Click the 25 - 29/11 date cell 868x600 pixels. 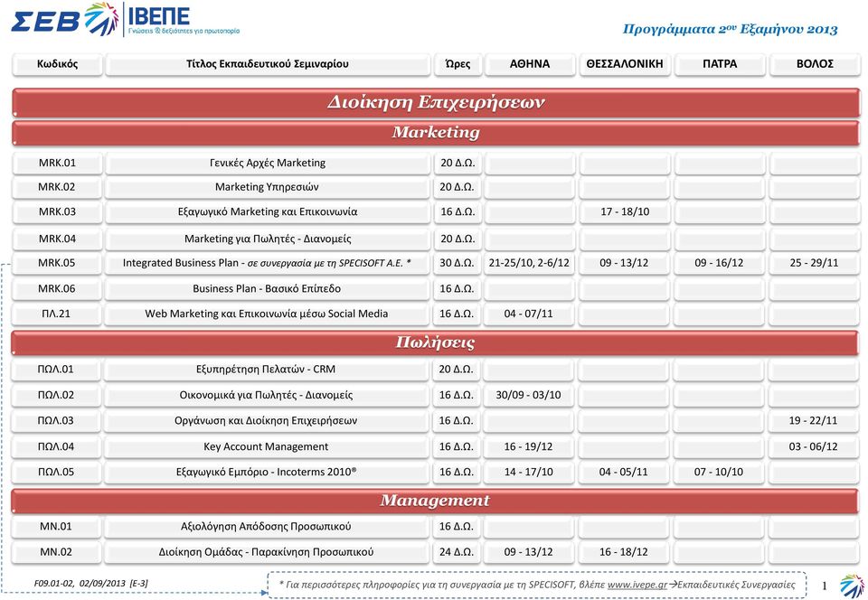(815, 263)
